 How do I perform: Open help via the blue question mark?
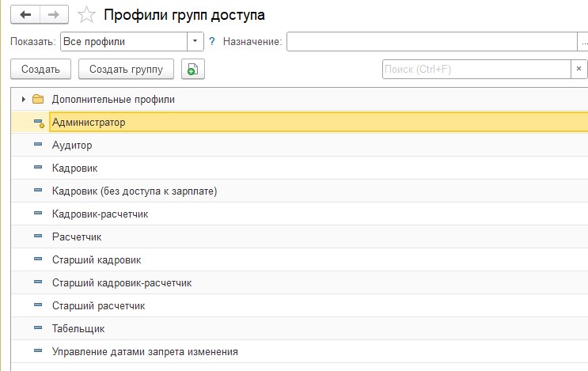pyautogui.click(x=212, y=41)
